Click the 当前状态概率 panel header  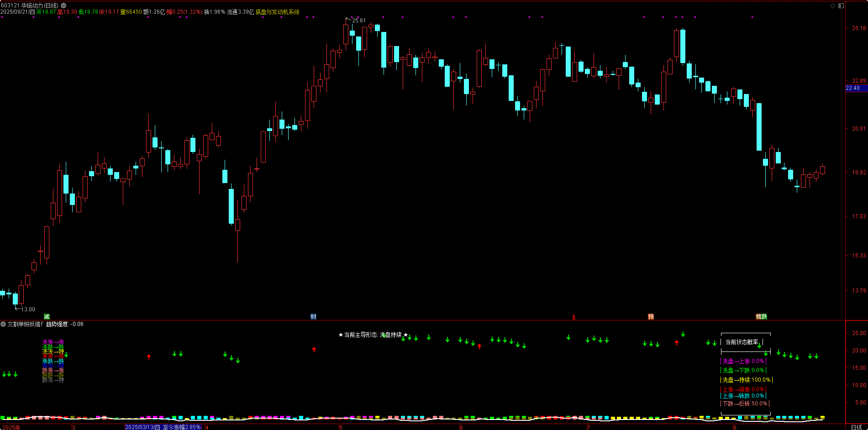[742, 342]
